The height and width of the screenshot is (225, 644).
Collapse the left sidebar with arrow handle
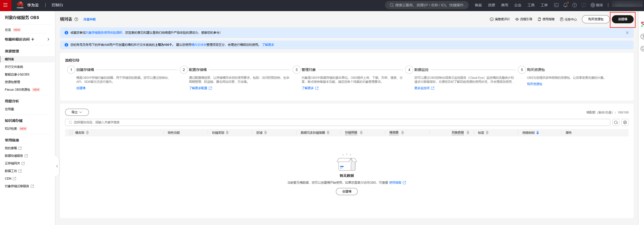(57, 166)
